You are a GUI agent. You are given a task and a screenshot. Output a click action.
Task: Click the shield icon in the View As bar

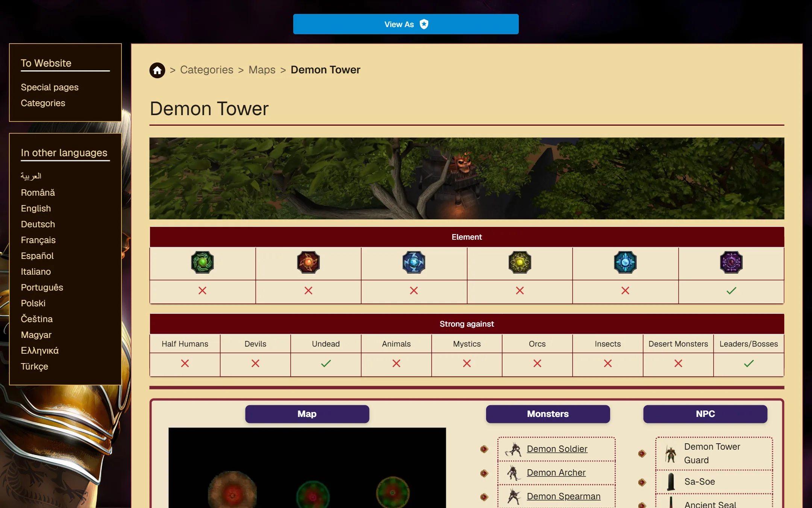click(424, 24)
